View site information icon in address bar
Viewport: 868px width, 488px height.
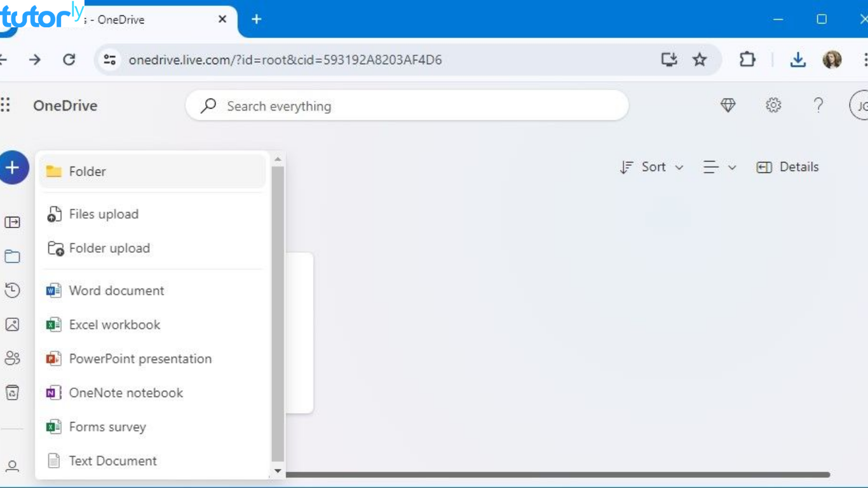(110, 60)
